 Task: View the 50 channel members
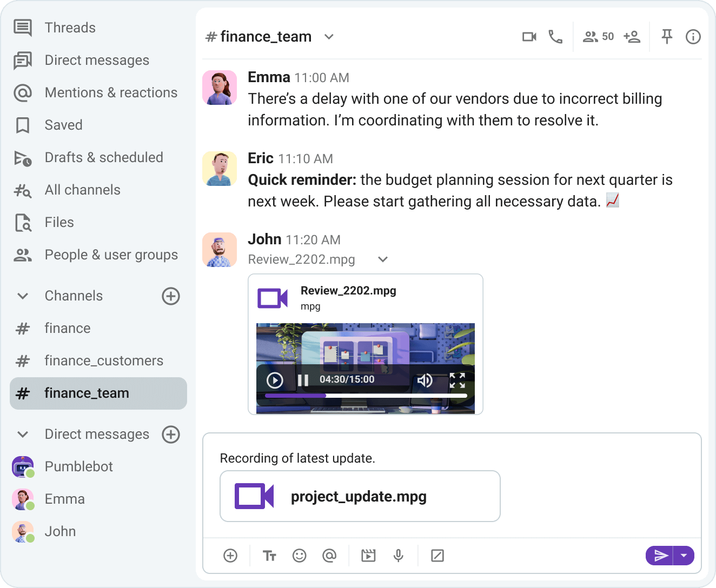pos(598,37)
